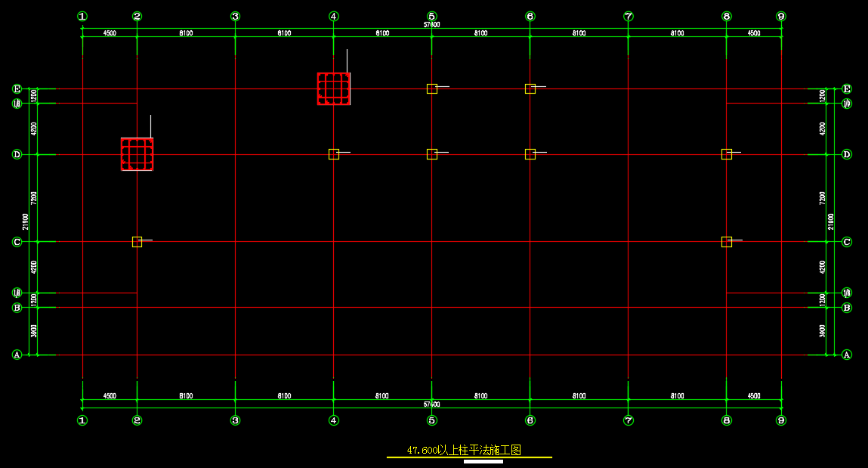Click yellow column at grid D-5
This screenshot has height=468, width=868.
tap(431, 154)
